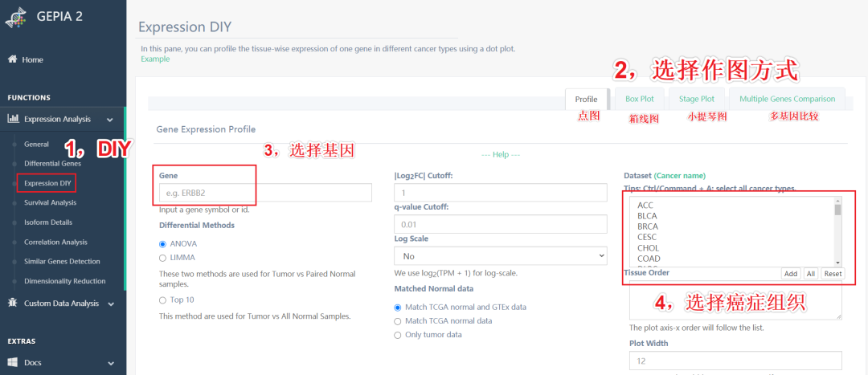Collapse the Expression Analysis chevron
The width and height of the screenshot is (868, 375).
[110, 120]
